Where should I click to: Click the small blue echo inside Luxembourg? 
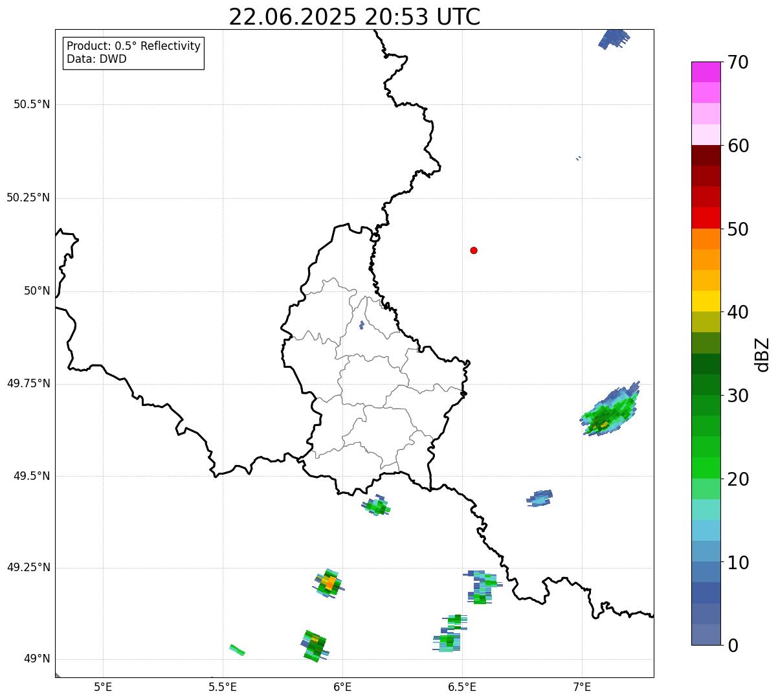point(361,325)
